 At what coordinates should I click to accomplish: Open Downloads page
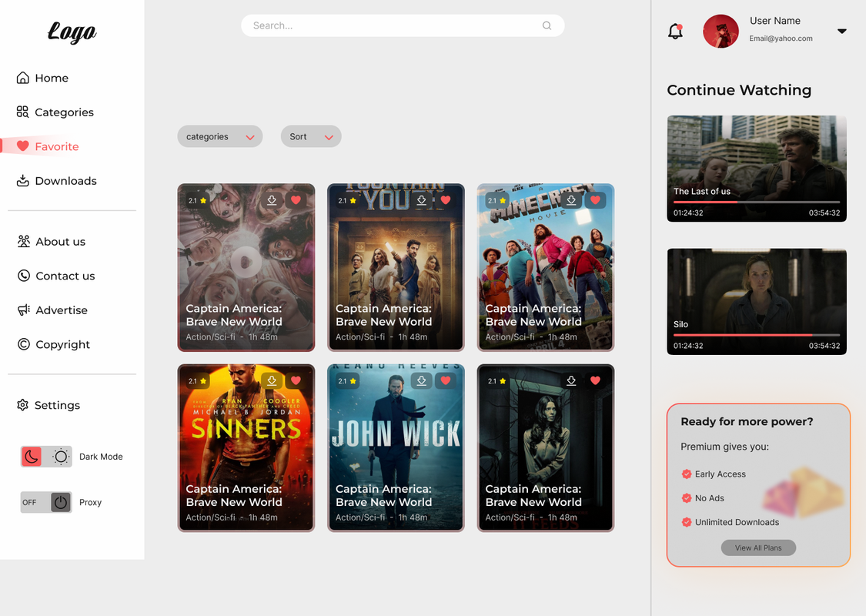point(56,181)
